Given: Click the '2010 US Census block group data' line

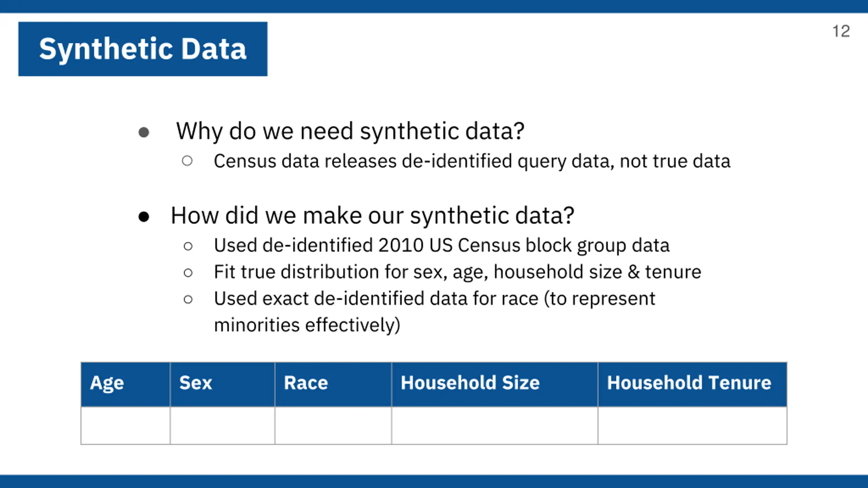Looking at the screenshot, I should (x=442, y=245).
